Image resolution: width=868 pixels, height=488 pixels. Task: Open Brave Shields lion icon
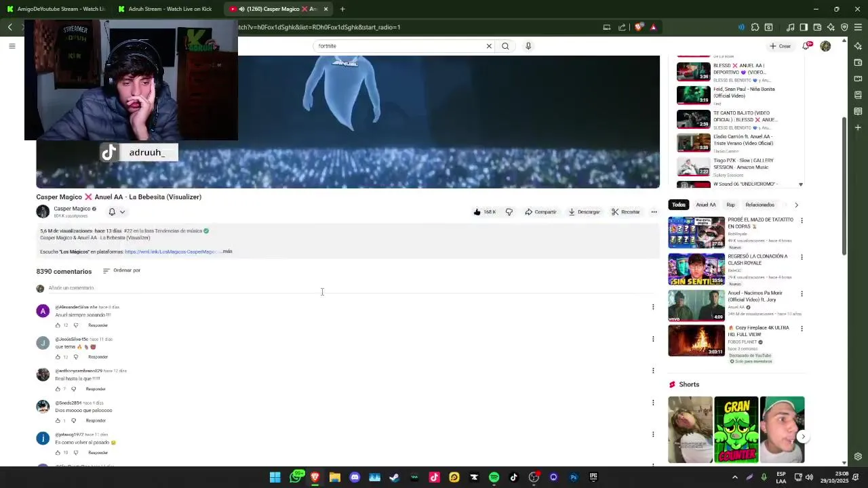point(639,27)
